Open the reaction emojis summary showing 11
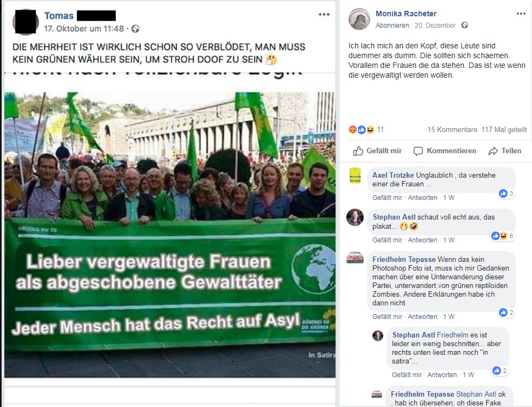Image resolution: width=532 pixels, height=407 pixels. pyautogui.click(x=366, y=129)
